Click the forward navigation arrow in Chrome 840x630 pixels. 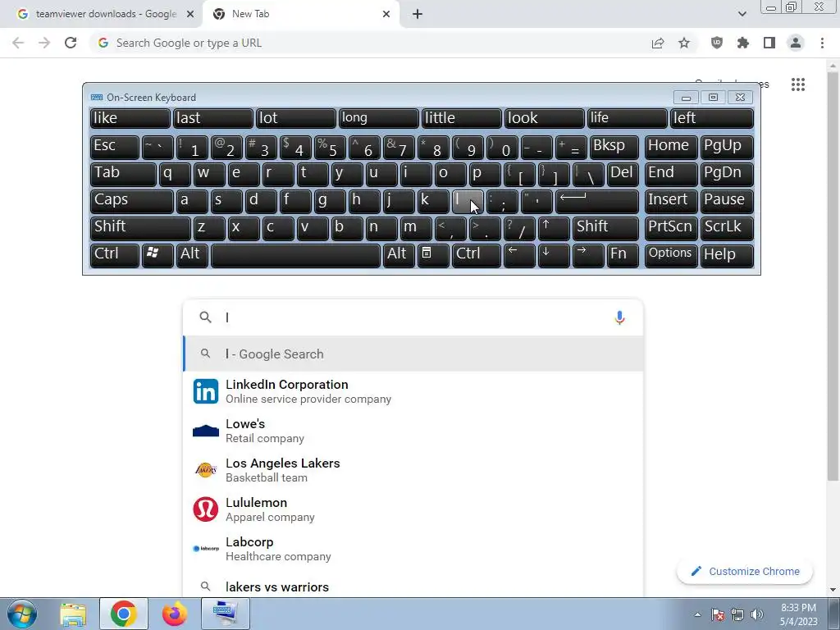(x=44, y=43)
